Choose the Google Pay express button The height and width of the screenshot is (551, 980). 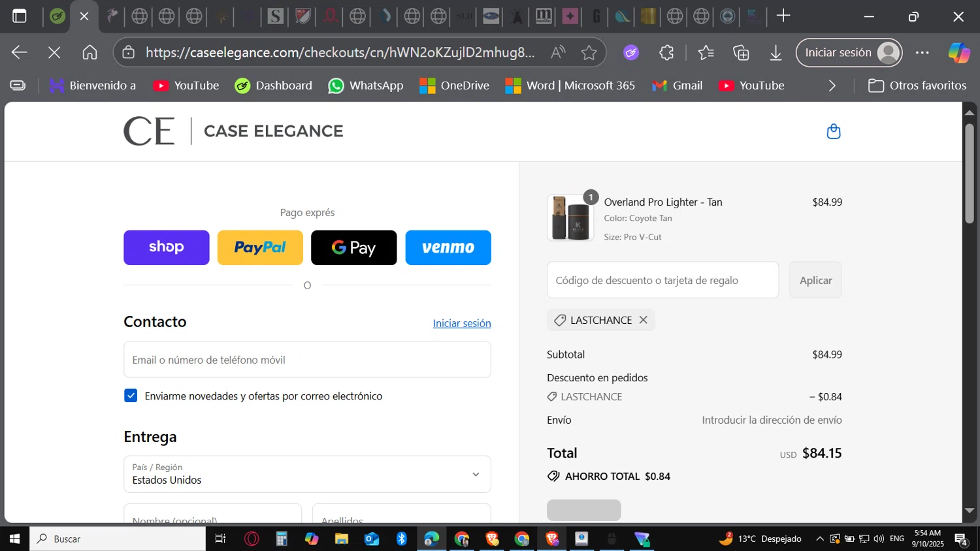click(353, 247)
